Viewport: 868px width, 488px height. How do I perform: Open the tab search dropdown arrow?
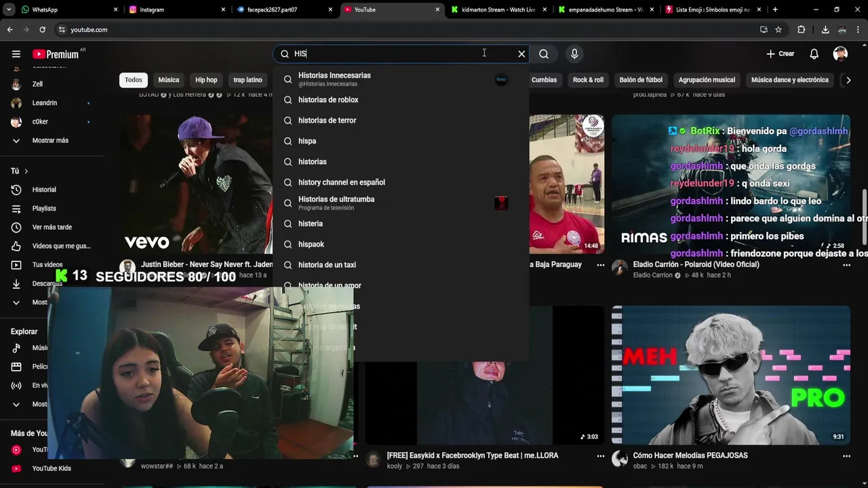(8, 9)
